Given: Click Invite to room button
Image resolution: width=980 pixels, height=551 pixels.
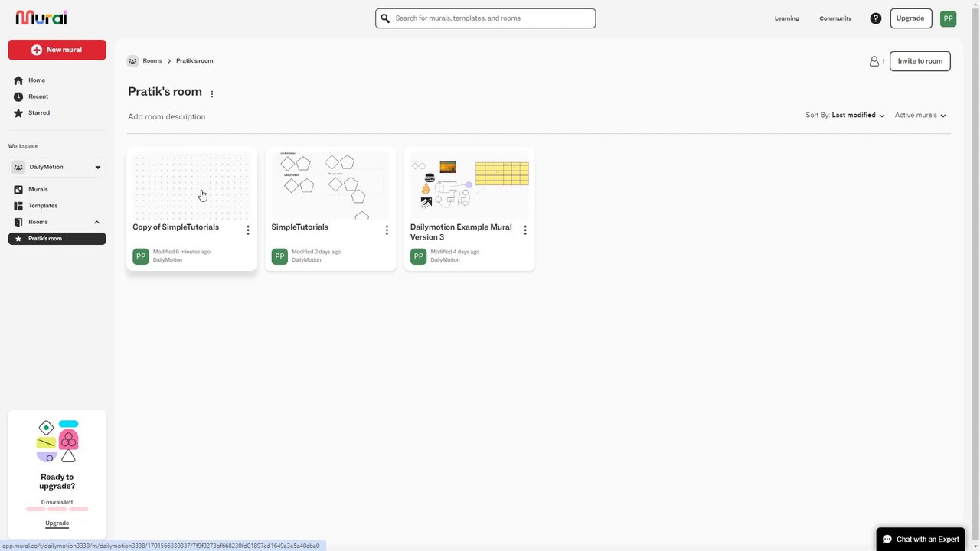Looking at the screenshot, I should tap(920, 61).
